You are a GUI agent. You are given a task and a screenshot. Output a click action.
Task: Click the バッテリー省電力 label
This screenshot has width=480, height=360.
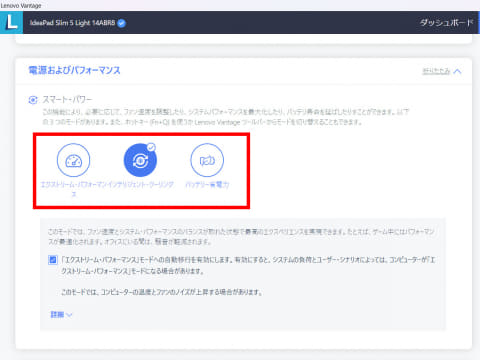coord(207,184)
